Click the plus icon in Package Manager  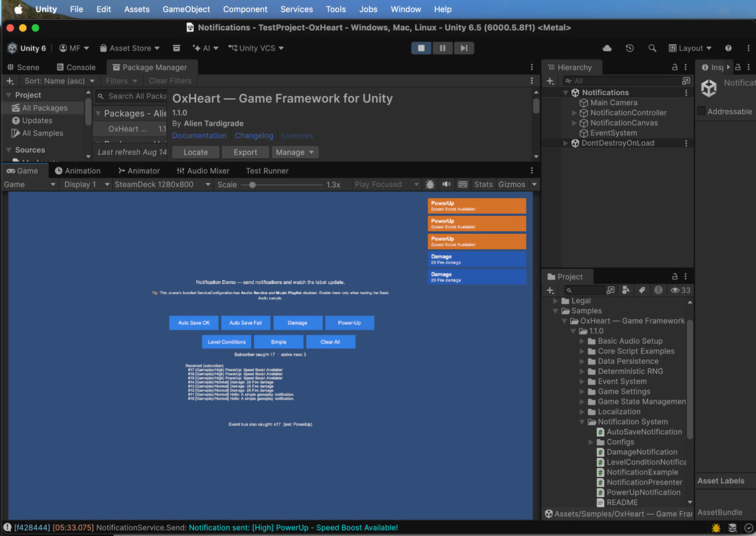(9, 81)
